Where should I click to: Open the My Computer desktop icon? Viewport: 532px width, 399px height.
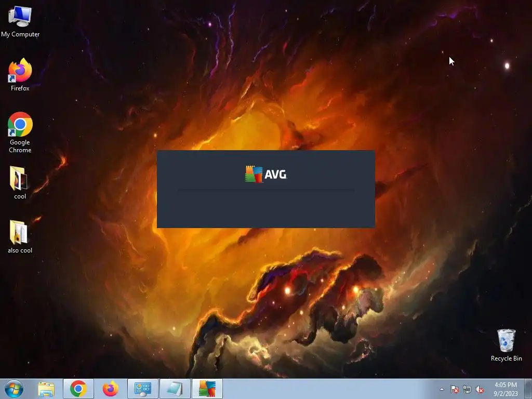coord(20,22)
